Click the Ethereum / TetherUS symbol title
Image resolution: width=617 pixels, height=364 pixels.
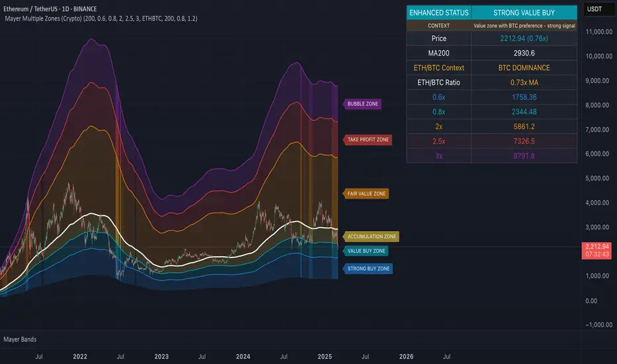50,9
